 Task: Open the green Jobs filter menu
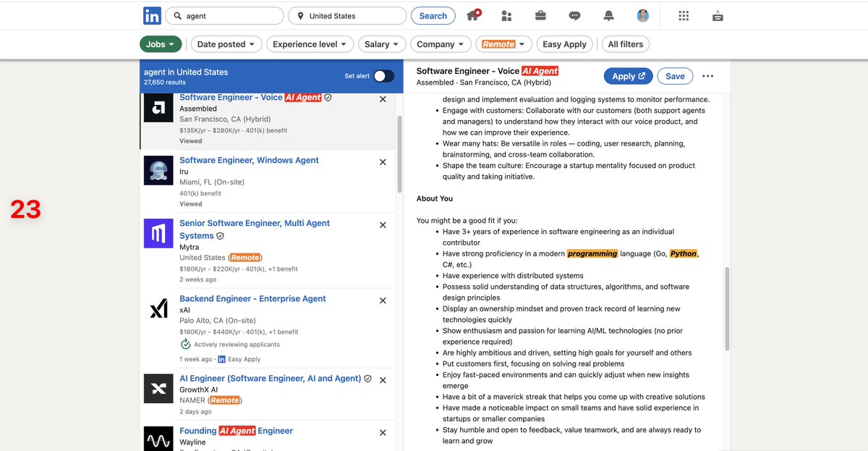point(160,44)
